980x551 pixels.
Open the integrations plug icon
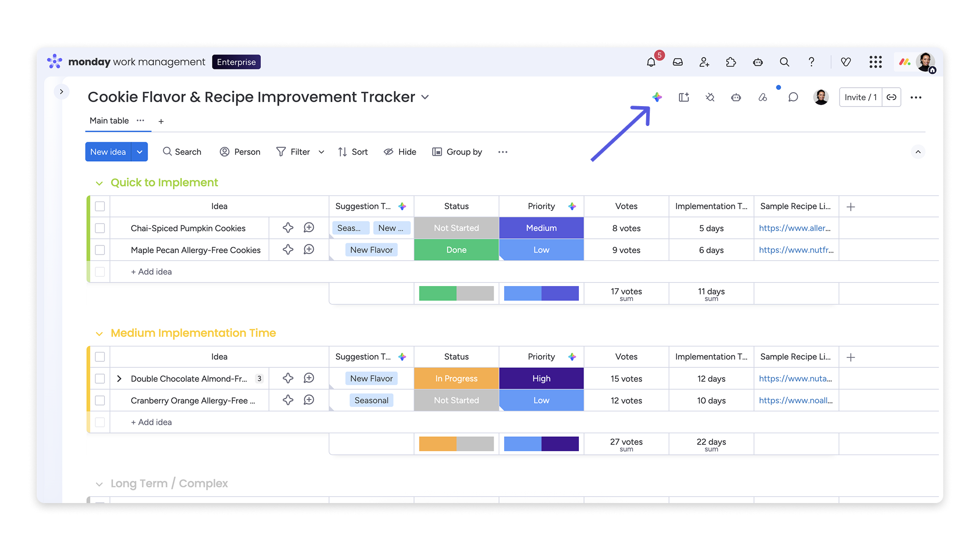tap(710, 97)
